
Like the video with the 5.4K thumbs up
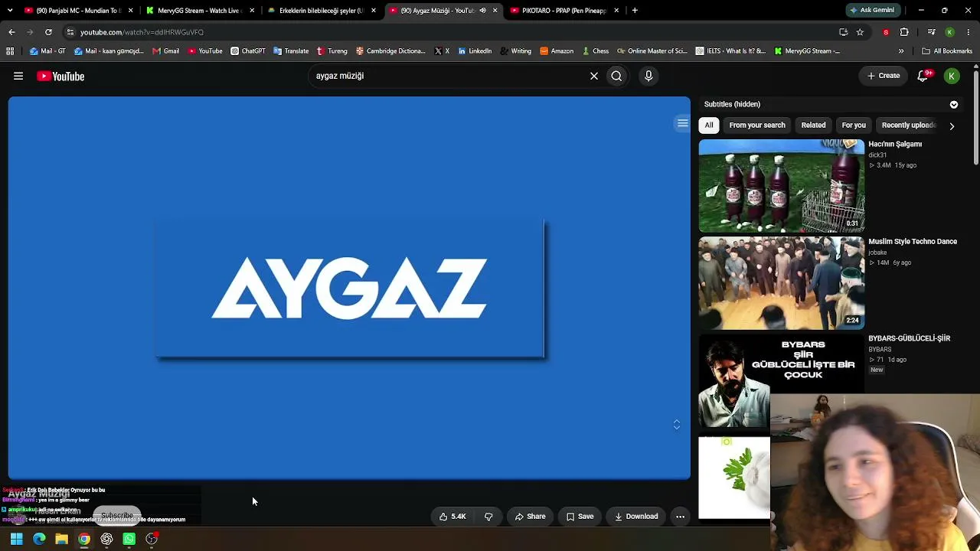(452, 517)
